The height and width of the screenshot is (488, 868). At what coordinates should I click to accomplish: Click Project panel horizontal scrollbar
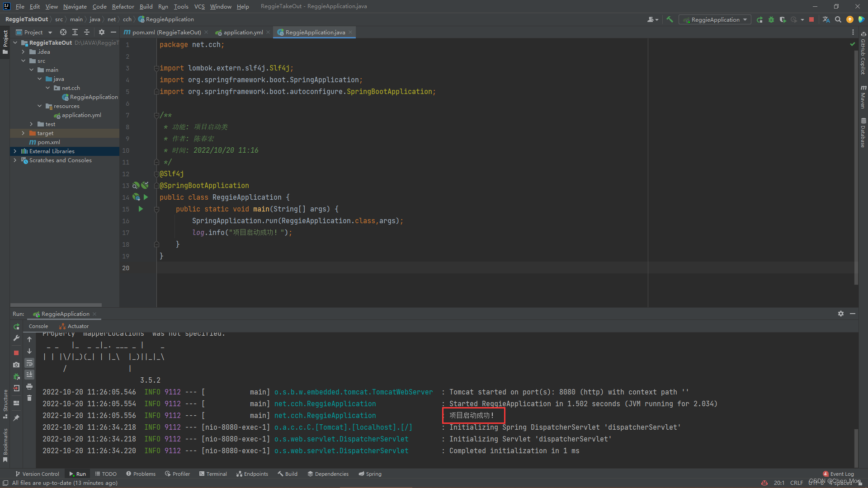click(x=56, y=305)
